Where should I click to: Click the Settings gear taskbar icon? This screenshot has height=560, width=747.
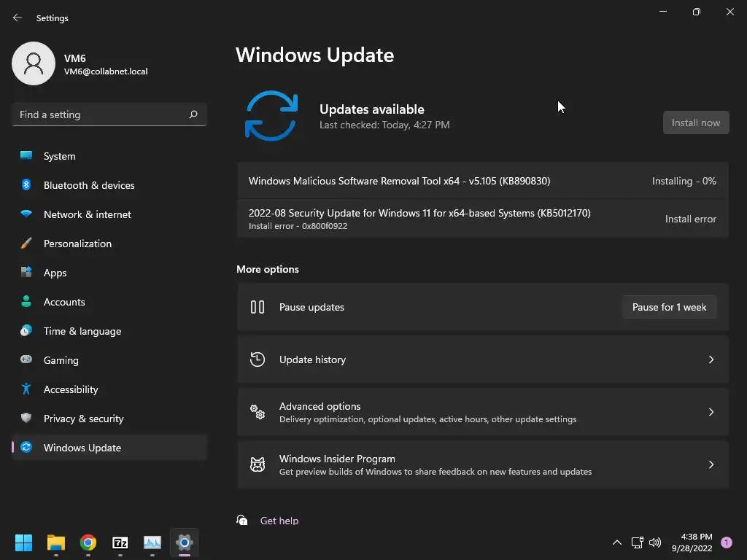point(185,542)
